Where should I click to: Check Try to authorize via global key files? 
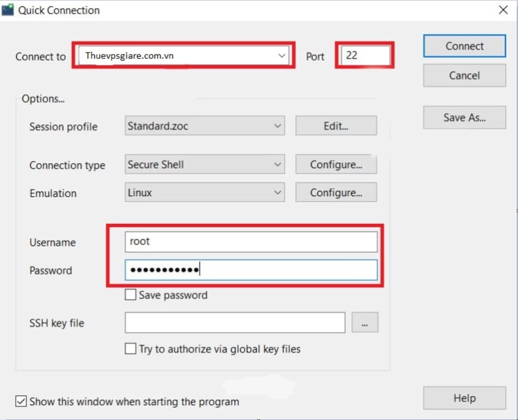click(x=131, y=348)
